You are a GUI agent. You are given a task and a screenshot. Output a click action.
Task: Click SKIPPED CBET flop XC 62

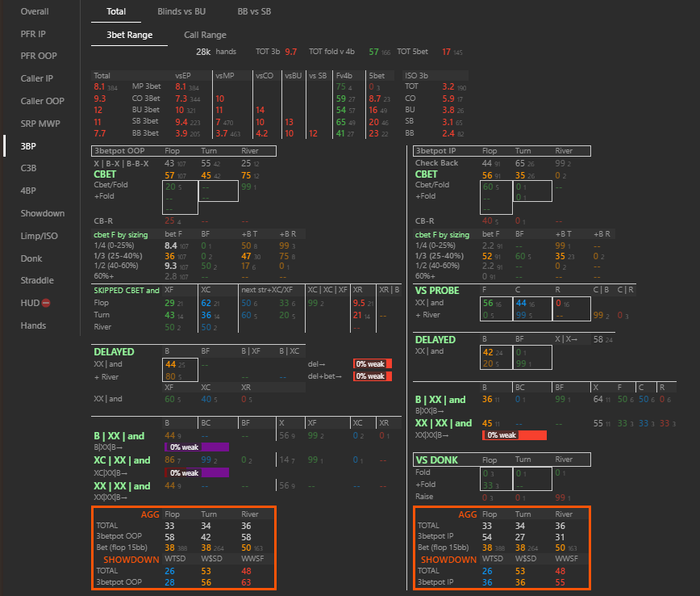(206, 303)
